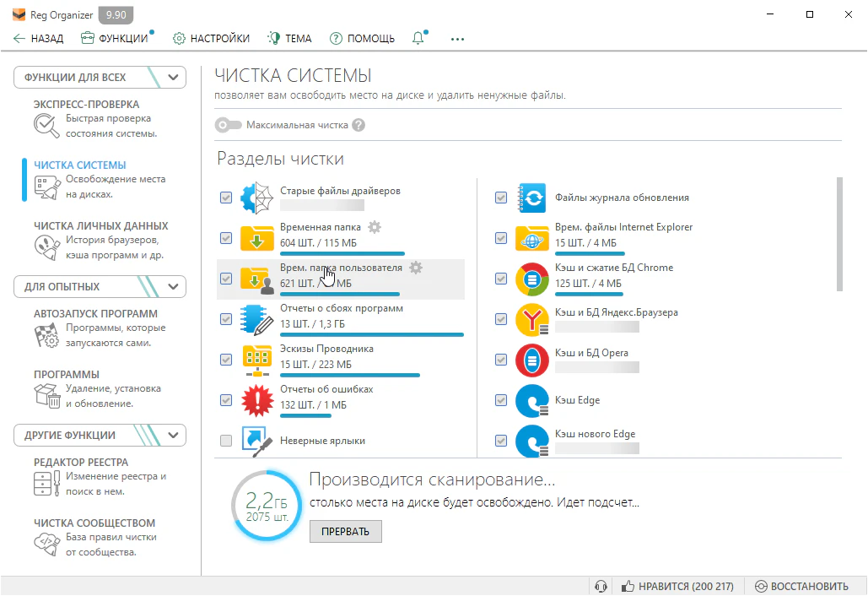Screen dimensions: 868x596
Task: Click the ВОССТАНОВИТЬ button in status bar
Action: pos(801,586)
